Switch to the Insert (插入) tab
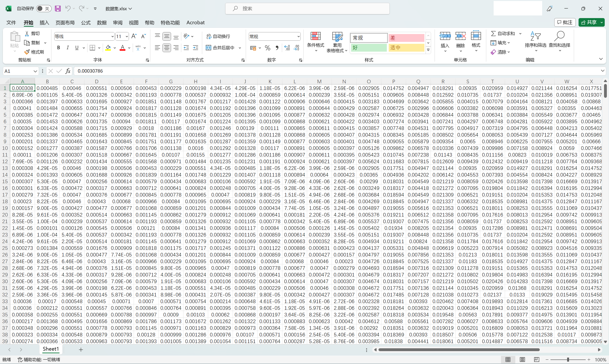The image size is (609, 364). [44, 23]
